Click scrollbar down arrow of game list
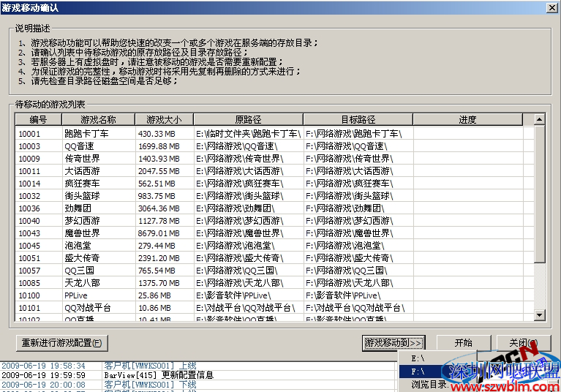The height and width of the screenshot is (392, 561). pos(540,314)
